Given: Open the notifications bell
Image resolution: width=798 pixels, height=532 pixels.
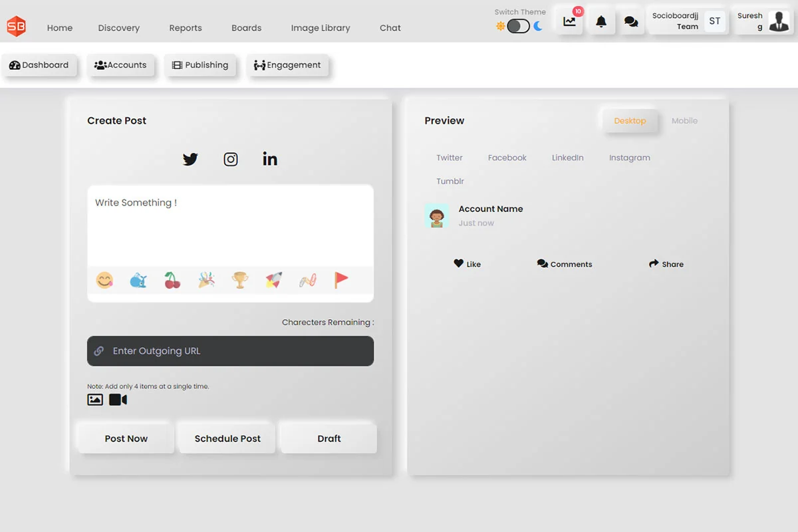Looking at the screenshot, I should coord(601,22).
